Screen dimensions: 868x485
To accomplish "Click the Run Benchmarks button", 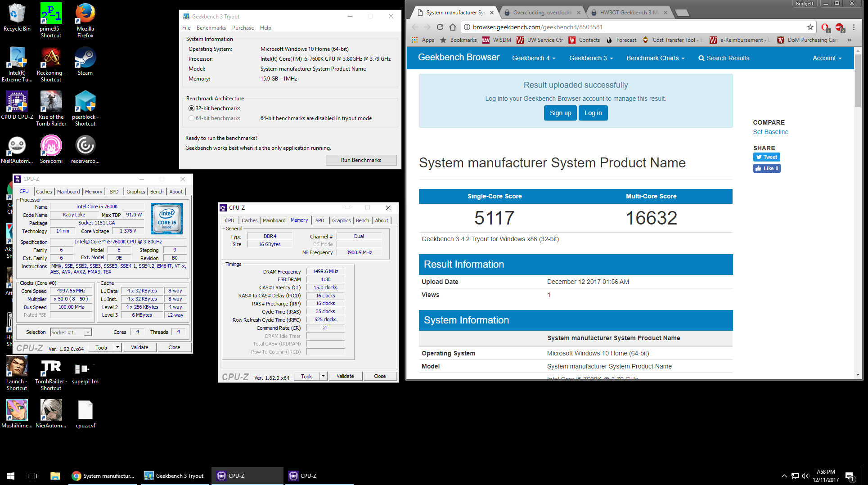I will (361, 160).
